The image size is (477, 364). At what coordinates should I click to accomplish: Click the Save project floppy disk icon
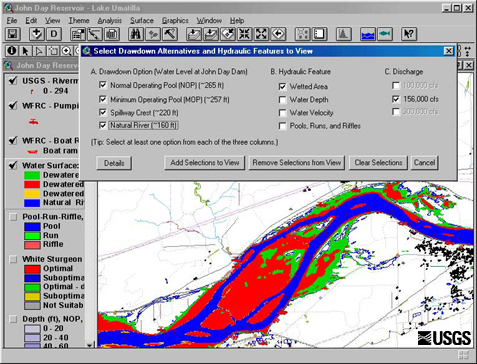(13, 34)
